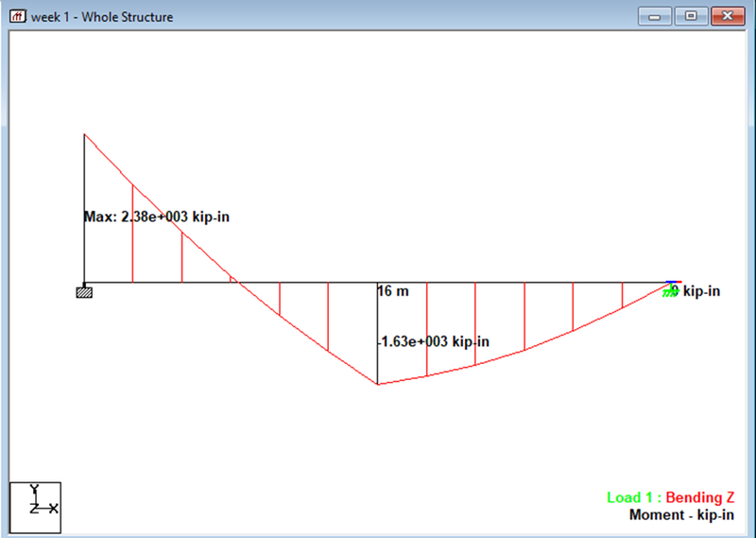Pick the top peak of the moment diagram
756x538 pixels.
[85, 135]
